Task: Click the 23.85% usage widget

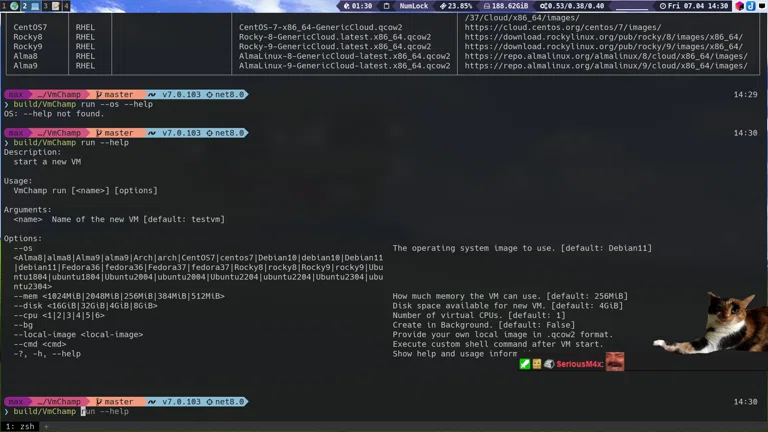Action: [x=456, y=6]
